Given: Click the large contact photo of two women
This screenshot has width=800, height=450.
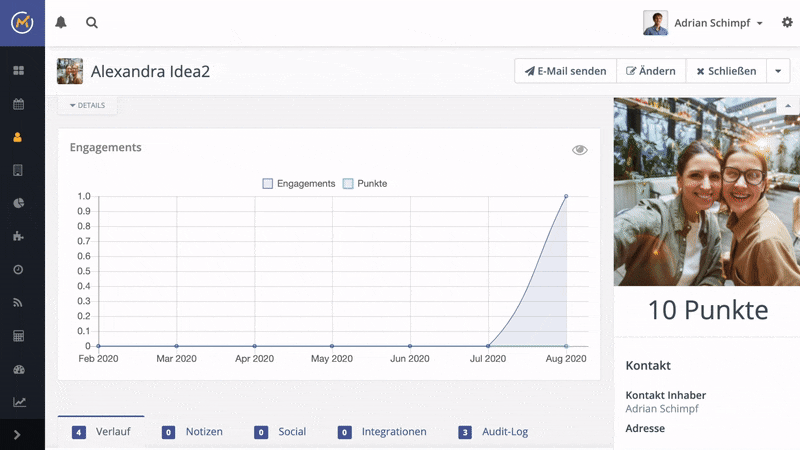Looking at the screenshot, I should point(706,192).
